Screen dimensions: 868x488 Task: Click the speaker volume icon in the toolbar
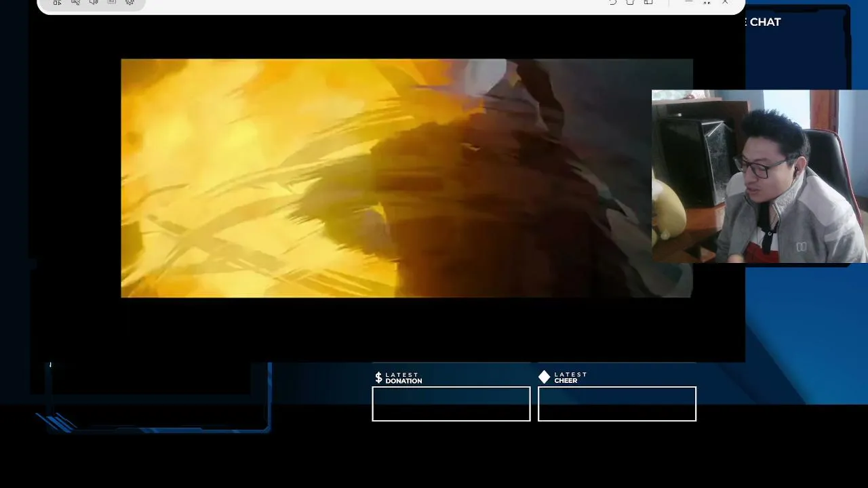(x=94, y=2)
